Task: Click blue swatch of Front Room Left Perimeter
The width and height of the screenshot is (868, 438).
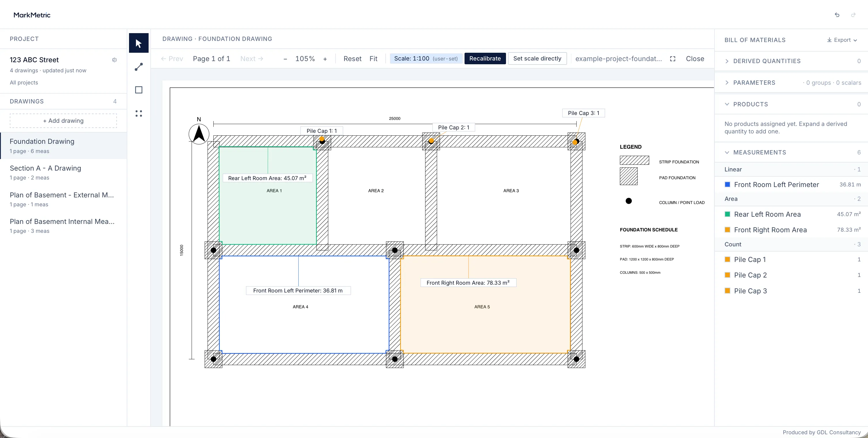Action: pyautogui.click(x=727, y=184)
